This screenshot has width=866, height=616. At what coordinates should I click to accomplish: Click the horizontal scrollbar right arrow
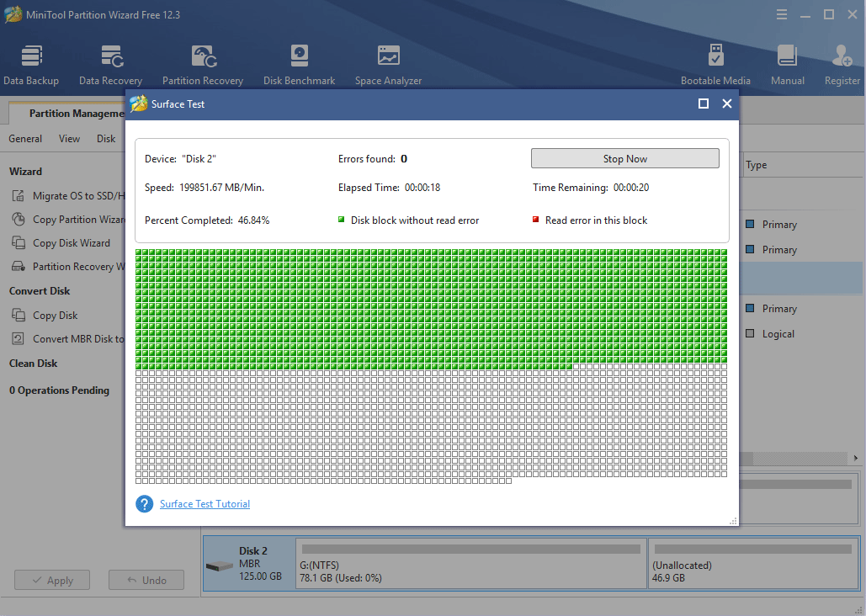[856, 458]
